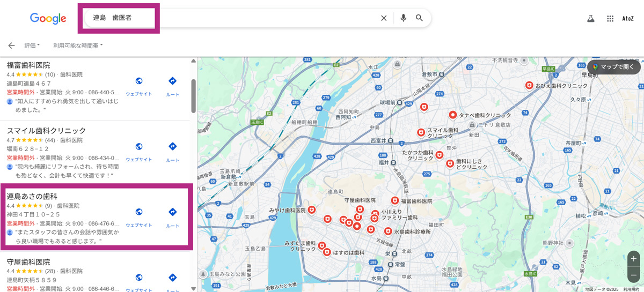Click the magnifier search icon
This screenshot has width=644, height=292.
coord(419,18)
